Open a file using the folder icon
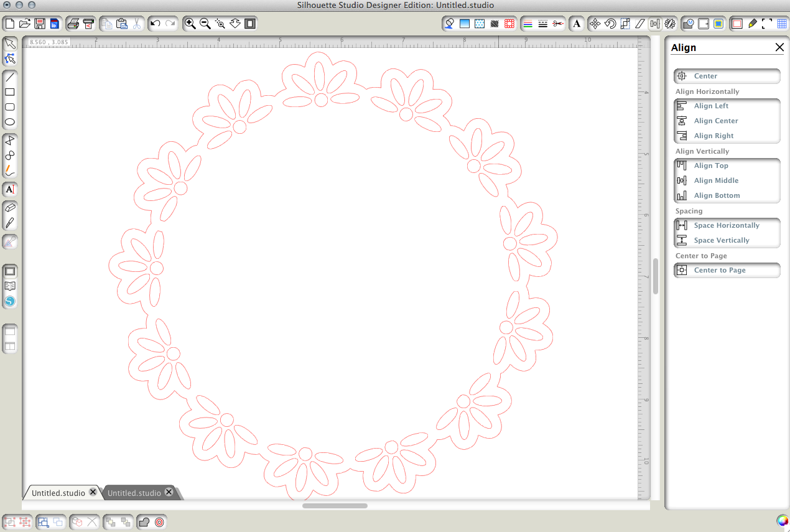This screenshot has height=532, width=790. click(24, 24)
